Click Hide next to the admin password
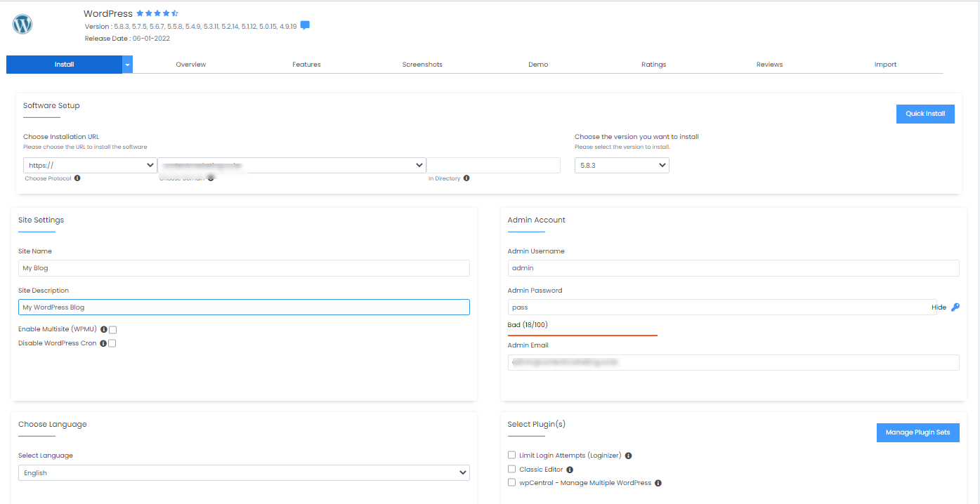Screen dimensions: 980x504 tap(939, 307)
